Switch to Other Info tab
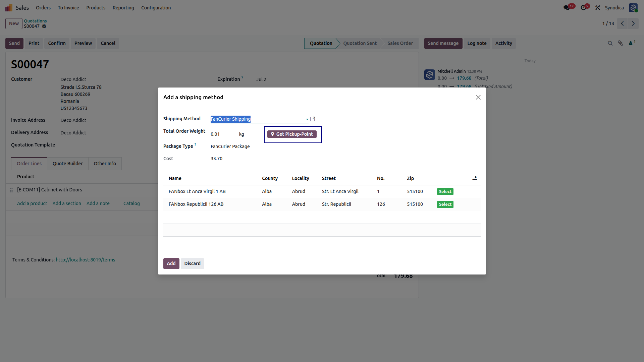 [105, 164]
